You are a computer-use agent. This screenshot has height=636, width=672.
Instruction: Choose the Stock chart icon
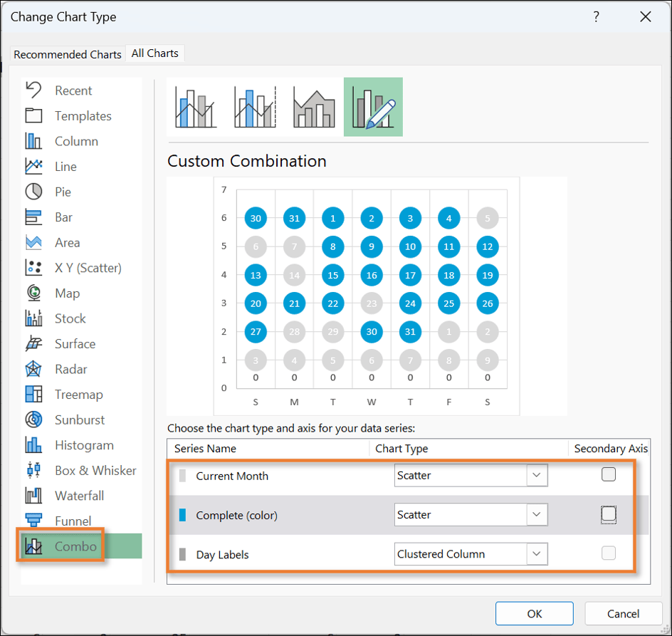click(33, 318)
